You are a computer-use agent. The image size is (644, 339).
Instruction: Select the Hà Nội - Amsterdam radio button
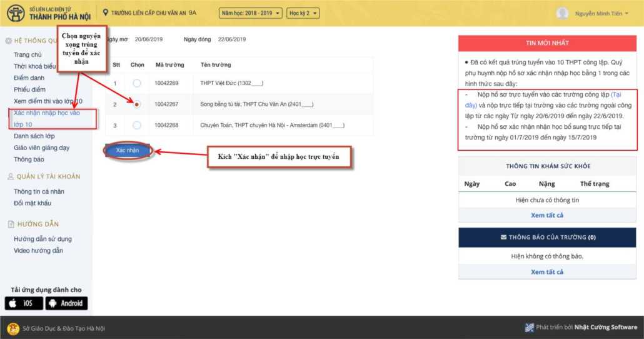137,126
